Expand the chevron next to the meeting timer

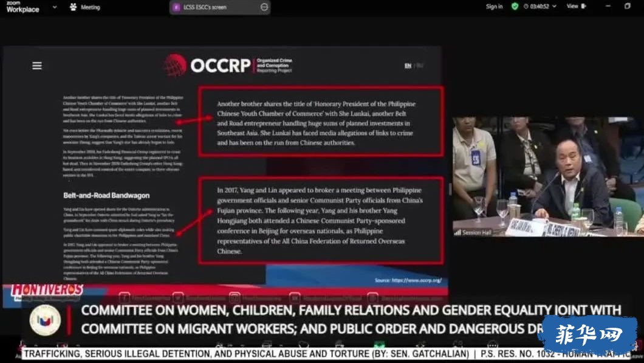point(554,6)
